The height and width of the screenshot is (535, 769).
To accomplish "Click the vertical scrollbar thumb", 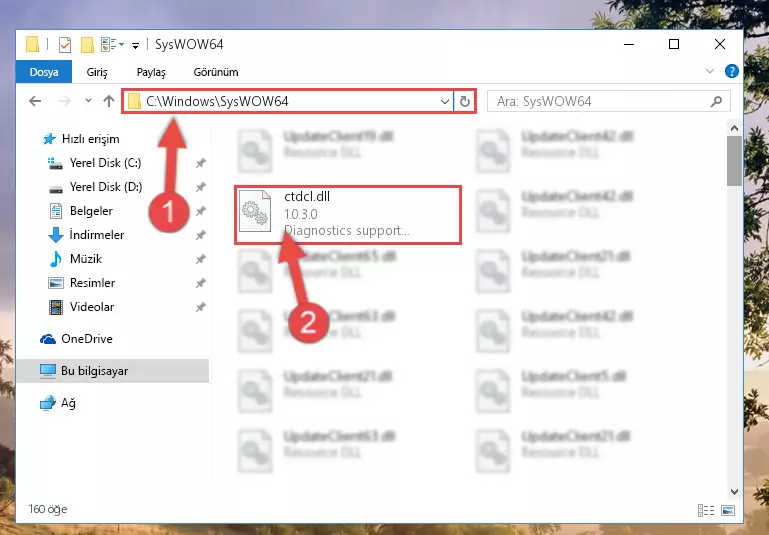I will click(734, 161).
